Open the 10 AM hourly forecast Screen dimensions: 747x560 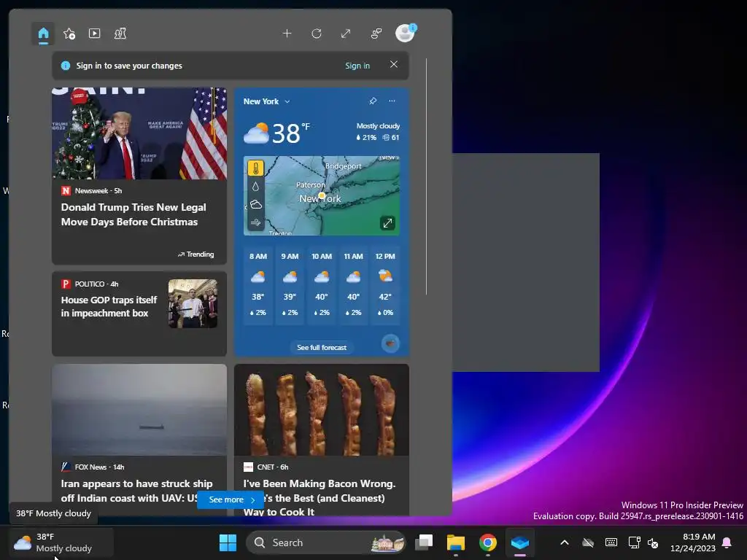pyautogui.click(x=322, y=285)
